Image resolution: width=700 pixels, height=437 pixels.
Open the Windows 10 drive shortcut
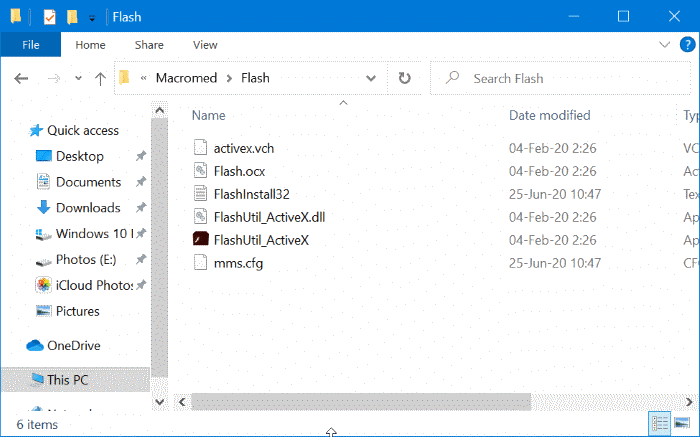(x=94, y=234)
